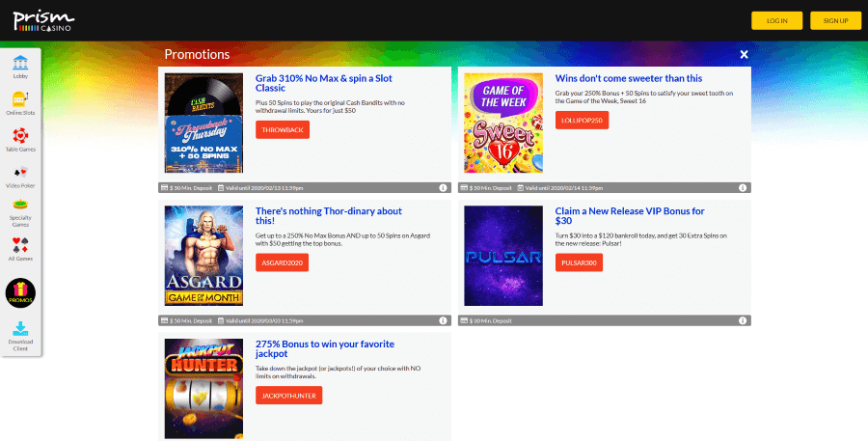
Task: Go to Online Slots in sidebar
Action: (20, 103)
